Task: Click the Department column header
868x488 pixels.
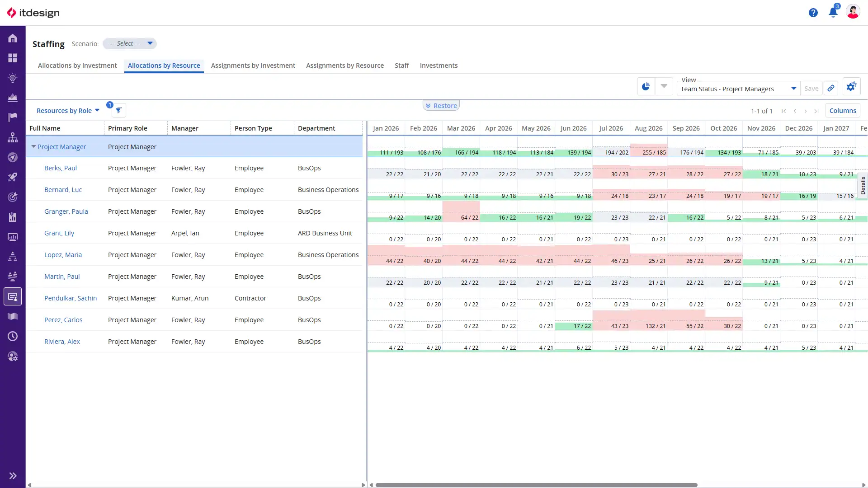Action: click(x=328, y=128)
